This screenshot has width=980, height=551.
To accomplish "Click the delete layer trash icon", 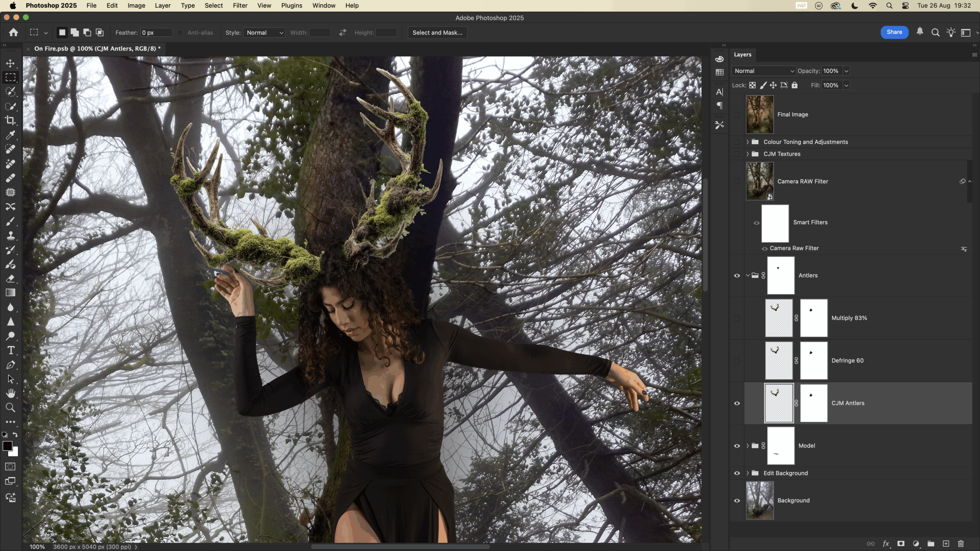I will [960, 544].
